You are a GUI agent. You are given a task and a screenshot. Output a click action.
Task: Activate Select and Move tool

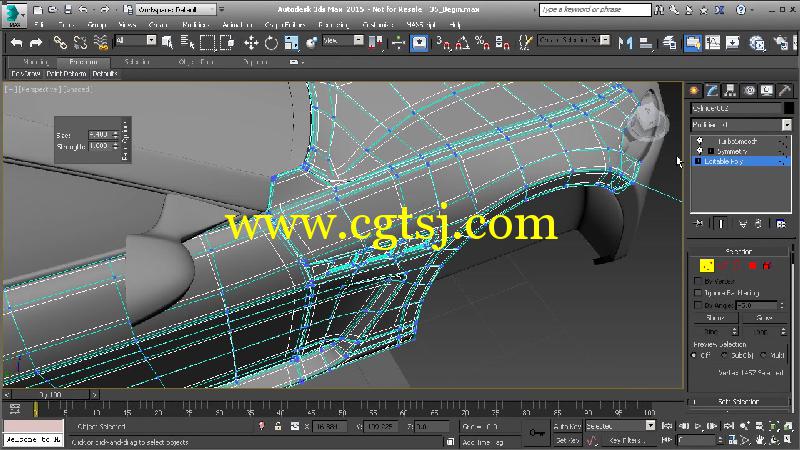(x=251, y=43)
